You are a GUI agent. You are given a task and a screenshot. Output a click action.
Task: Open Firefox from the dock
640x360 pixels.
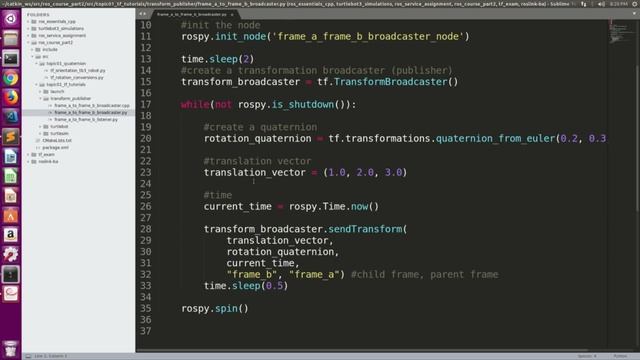11,98
